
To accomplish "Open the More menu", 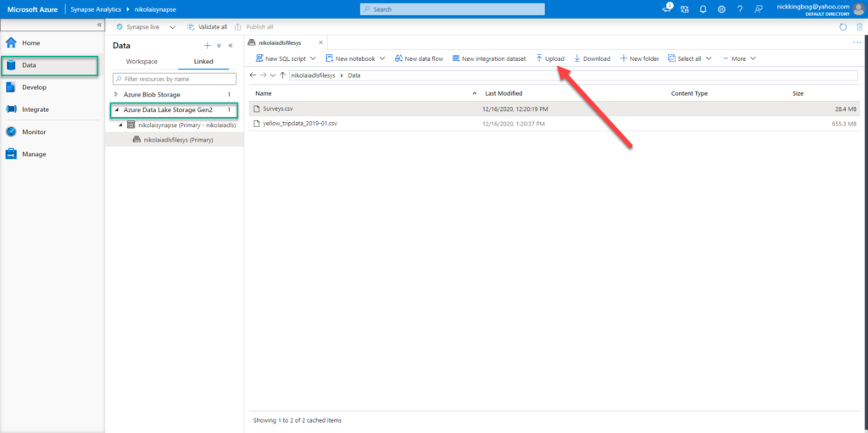I will pyautogui.click(x=739, y=58).
